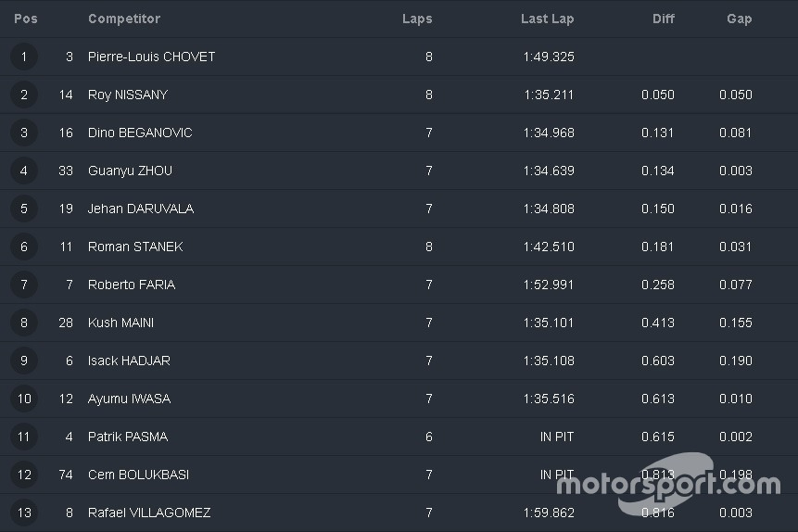Screen dimensions: 798x532
Task: Select competitor Pierre-Louis CHOVET
Action: (151, 57)
